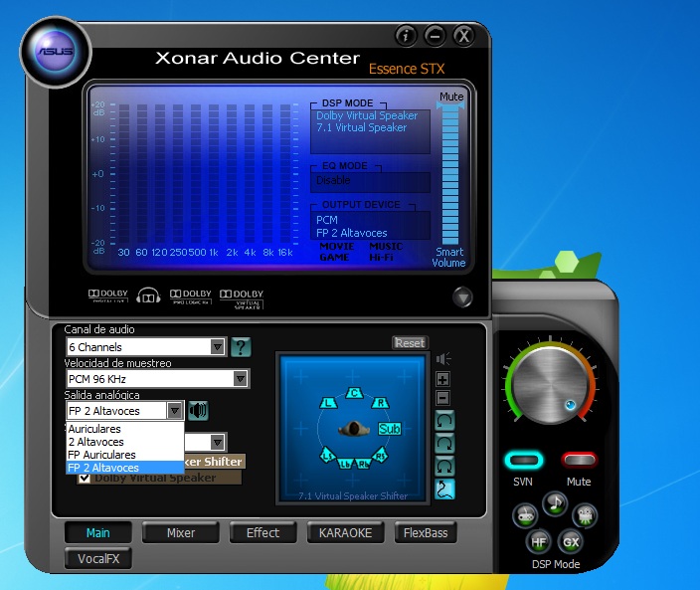The height and width of the screenshot is (590, 700).
Task: Choose FP Auriculares from output list
Action: 125,455
